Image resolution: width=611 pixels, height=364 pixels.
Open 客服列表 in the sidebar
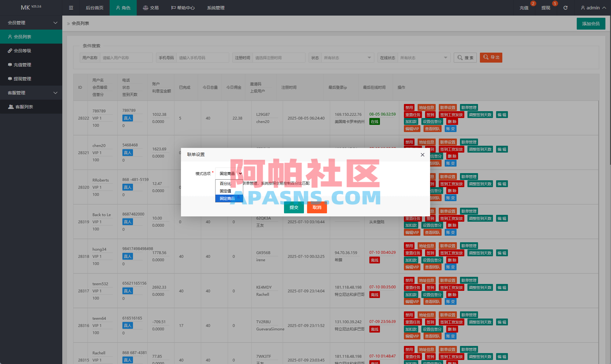pos(24,107)
